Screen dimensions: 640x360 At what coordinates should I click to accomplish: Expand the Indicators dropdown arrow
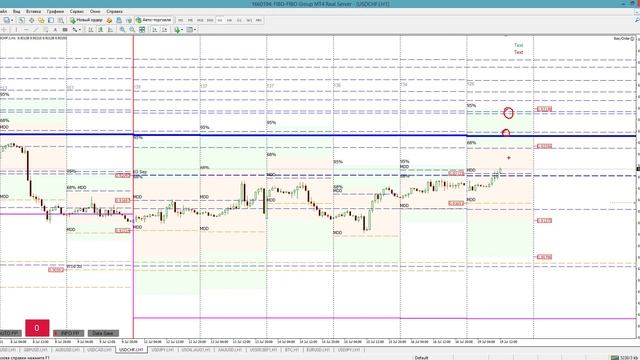point(182,29)
